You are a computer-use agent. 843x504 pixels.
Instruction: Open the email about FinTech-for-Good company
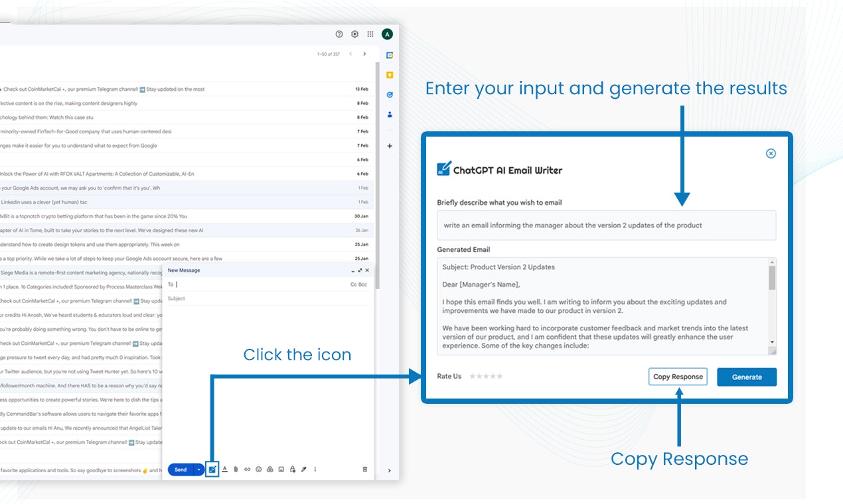(186, 131)
